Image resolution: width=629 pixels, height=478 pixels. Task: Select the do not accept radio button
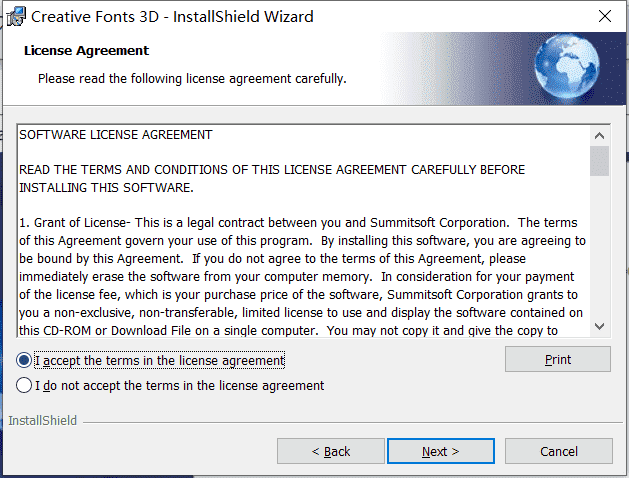(x=24, y=385)
